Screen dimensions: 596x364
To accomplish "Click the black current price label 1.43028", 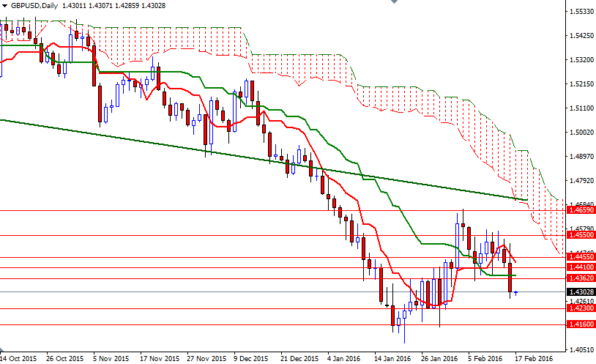I will (x=581, y=292).
